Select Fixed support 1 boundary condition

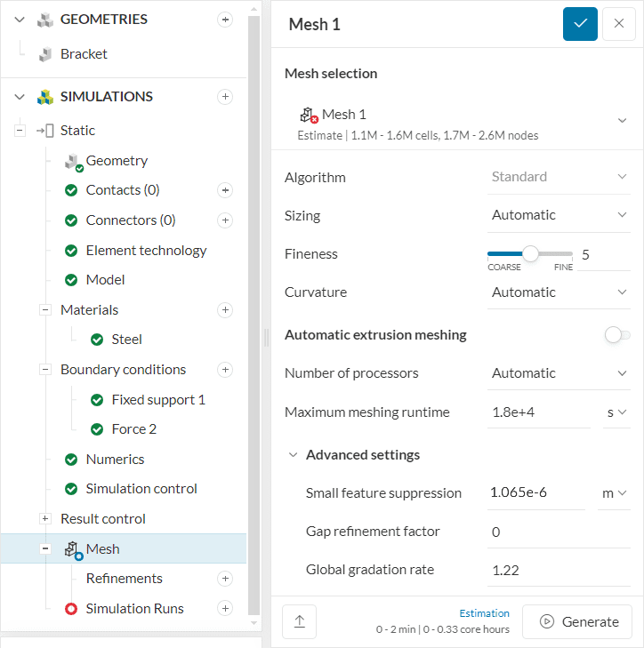(x=157, y=400)
